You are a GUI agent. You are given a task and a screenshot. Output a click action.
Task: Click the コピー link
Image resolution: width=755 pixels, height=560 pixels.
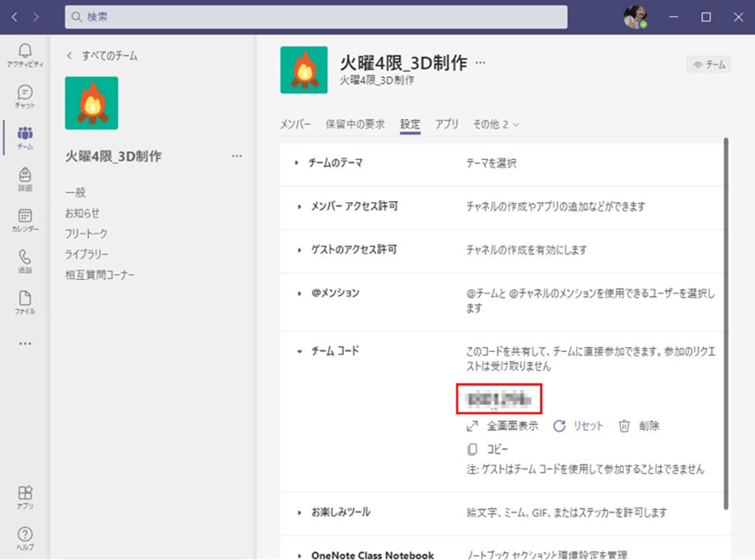(x=497, y=449)
